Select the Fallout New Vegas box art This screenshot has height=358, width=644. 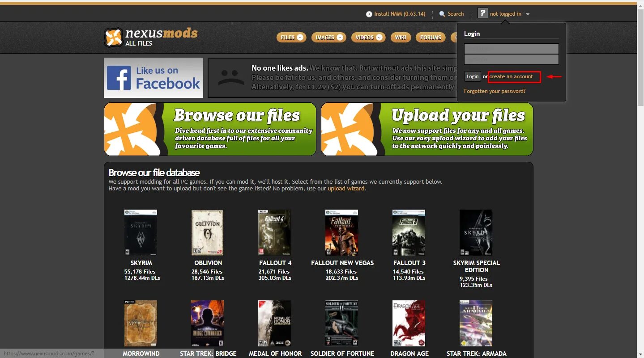(x=342, y=232)
